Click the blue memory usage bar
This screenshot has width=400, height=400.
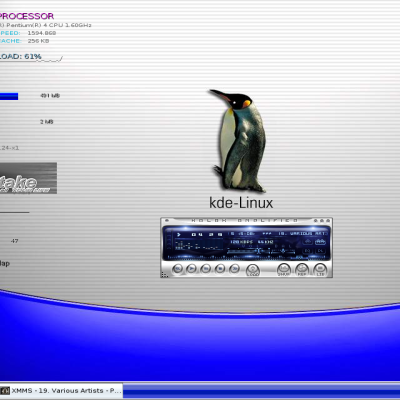(x=9, y=96)
